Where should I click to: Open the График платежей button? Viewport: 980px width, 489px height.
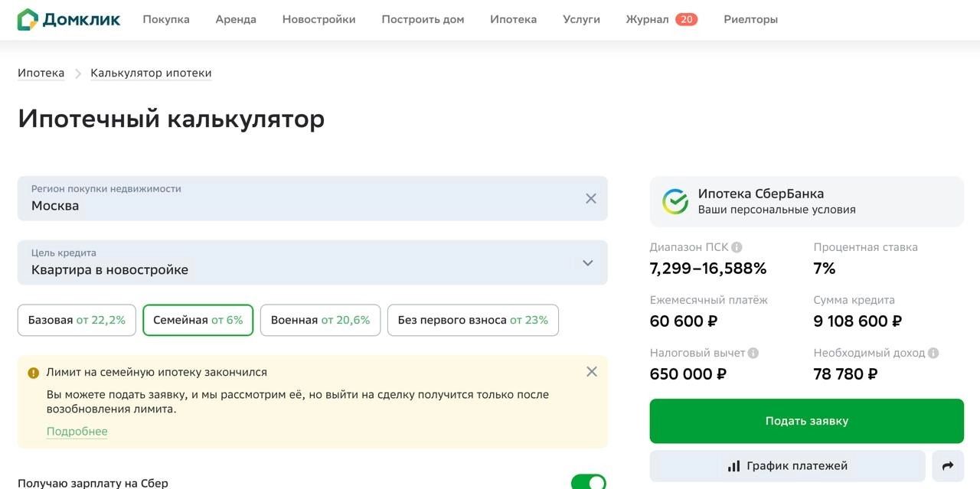(x=787, y=466)
